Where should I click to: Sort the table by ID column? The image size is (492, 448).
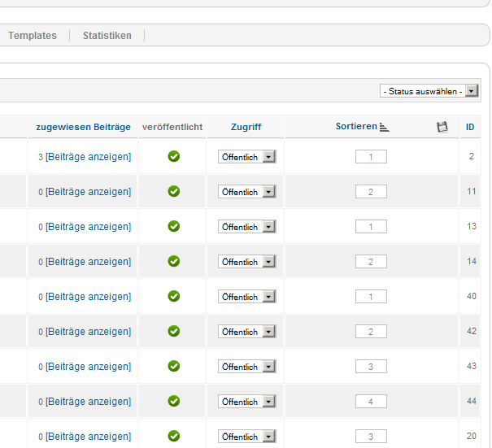(x=470, y=127)
